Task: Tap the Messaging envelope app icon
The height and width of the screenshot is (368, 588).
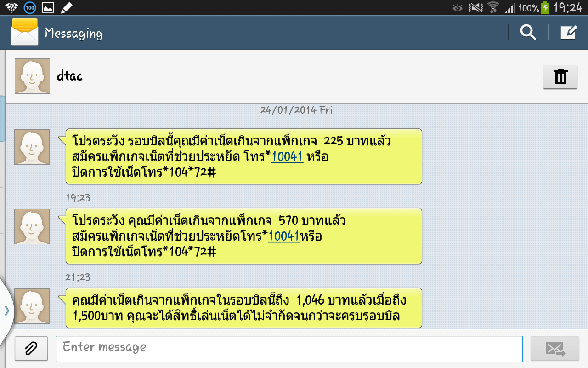Action: [25, 32]
